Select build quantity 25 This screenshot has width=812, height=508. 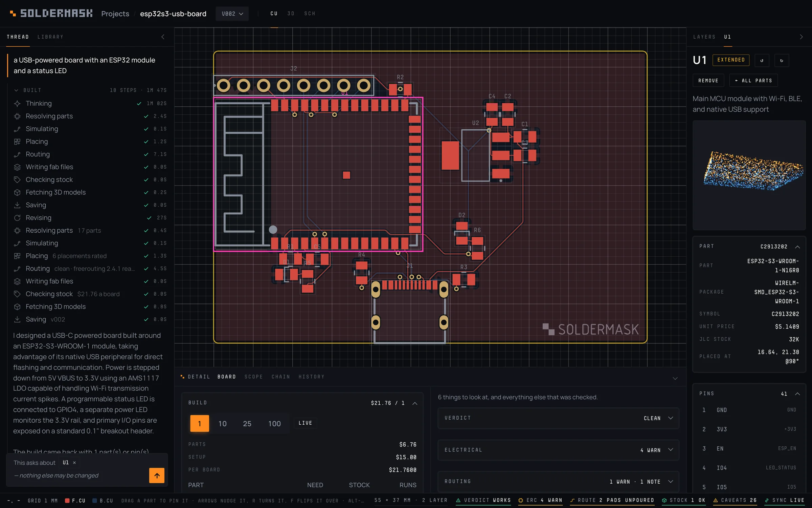point(247,423)
